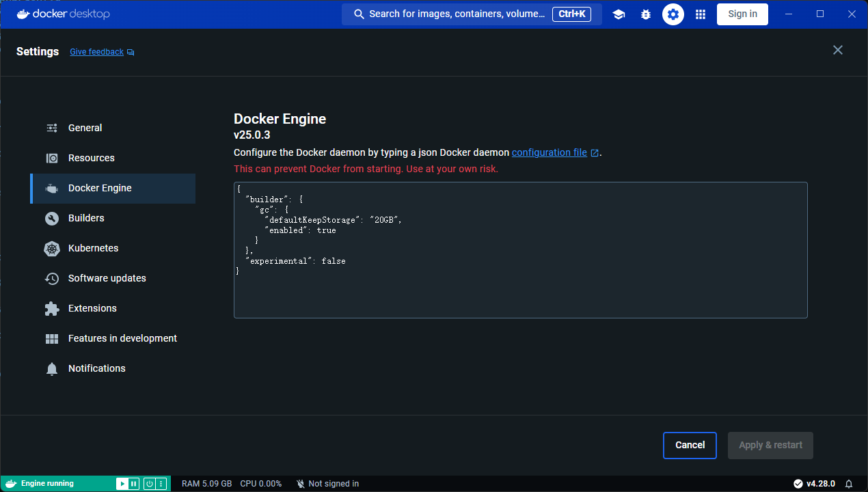Click the Kubernetes wheel icon
This screenshot has height=492, width=868.
pyautogui.click(x=52, y=249)
